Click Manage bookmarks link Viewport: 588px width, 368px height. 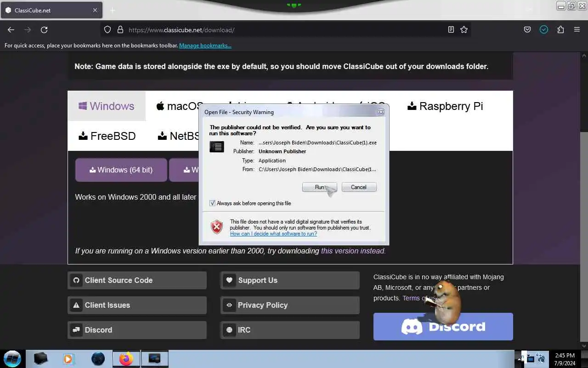pos(205,46)
